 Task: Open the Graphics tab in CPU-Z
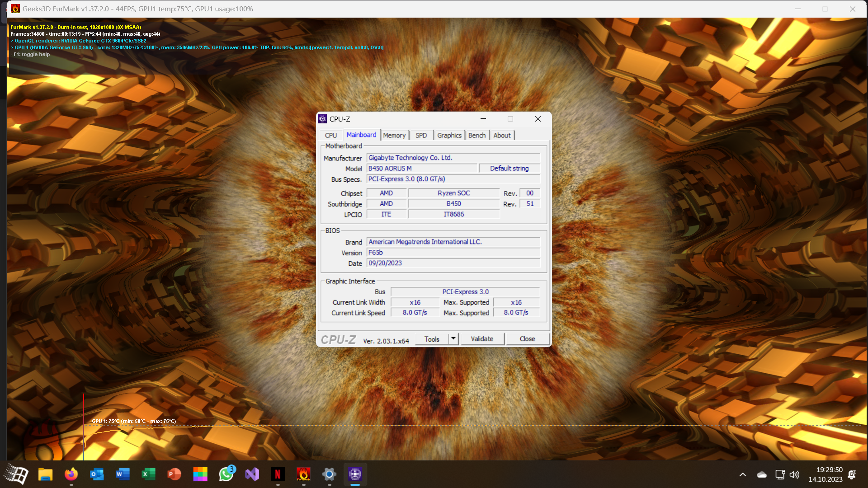[x=449, y=135]
